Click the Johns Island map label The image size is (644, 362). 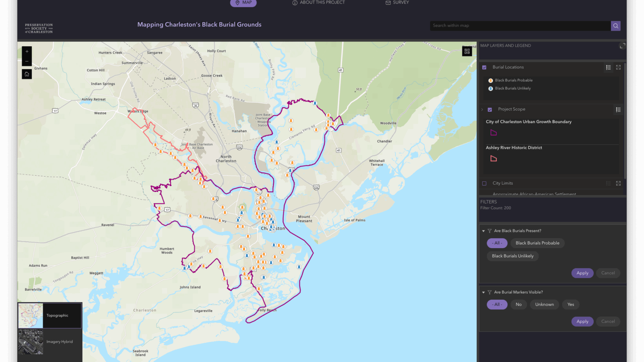(190, 287)
